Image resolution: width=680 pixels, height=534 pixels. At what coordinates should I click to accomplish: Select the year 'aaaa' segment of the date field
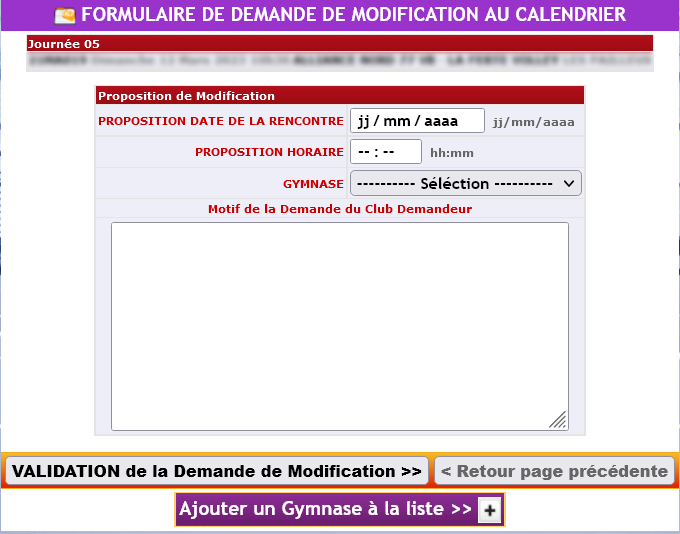pyautogui.click(x=440, y=121)
